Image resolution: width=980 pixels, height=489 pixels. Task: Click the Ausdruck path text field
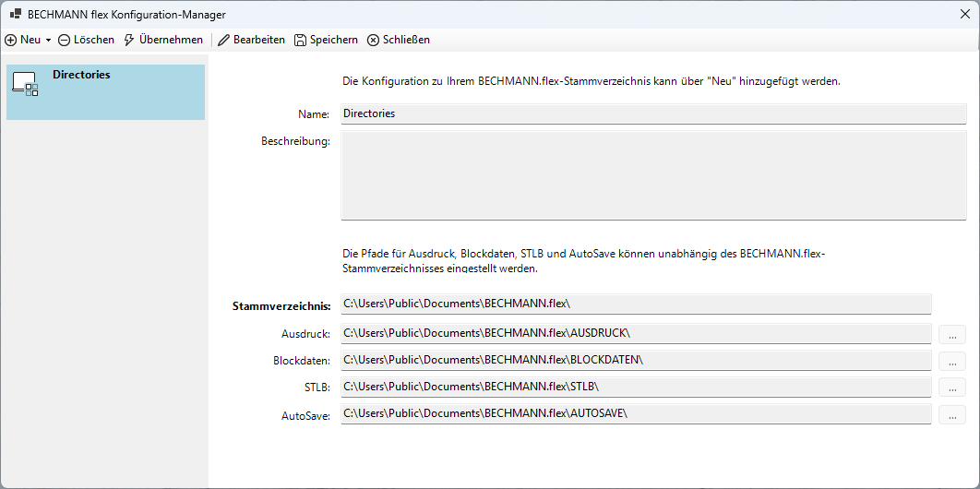(x=635, y=333)
